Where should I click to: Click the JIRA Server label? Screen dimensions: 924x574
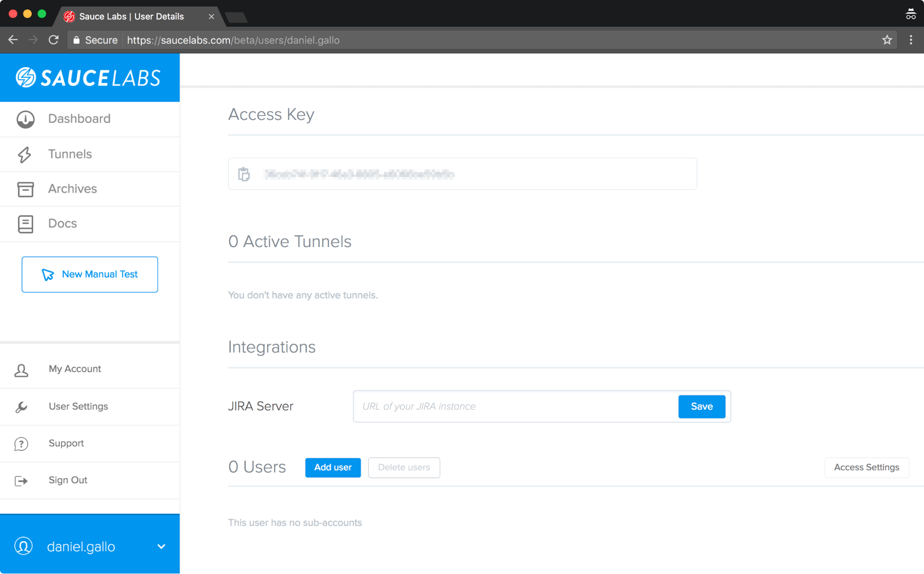(x=261, y=406)
